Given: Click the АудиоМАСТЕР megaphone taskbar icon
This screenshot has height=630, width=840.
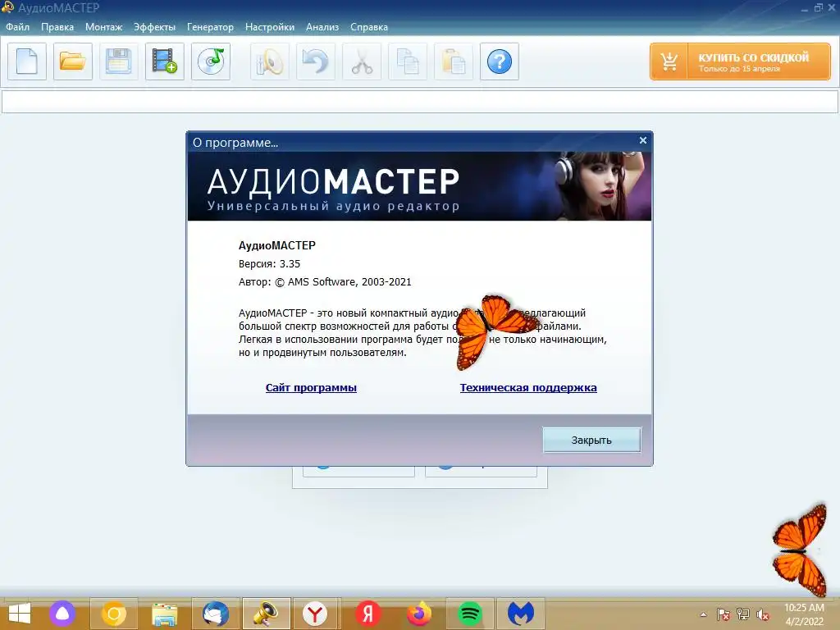Looking at the screenshot, I should [x=267, y=614].
